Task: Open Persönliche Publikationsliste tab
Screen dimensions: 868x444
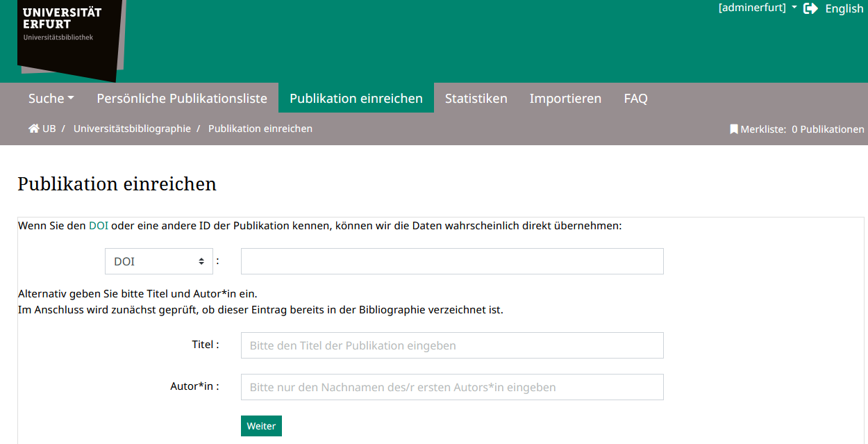Action: coord(182,98)
